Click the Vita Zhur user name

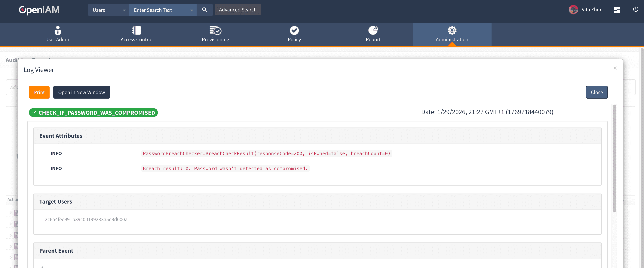click(591, 10)
